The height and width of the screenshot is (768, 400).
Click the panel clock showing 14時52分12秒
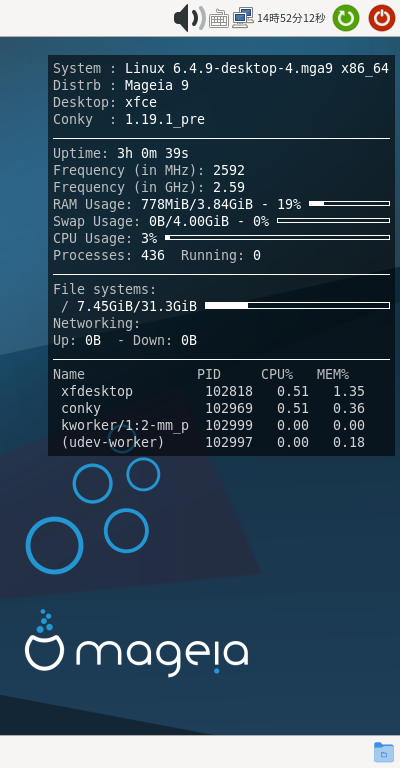coord(291,18)
